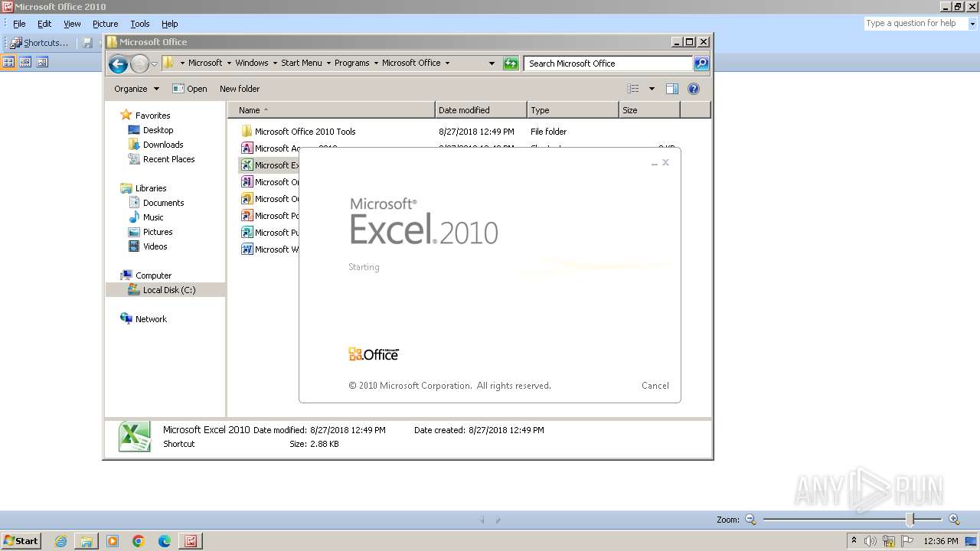Image resolution: width=980 pixels, height=551 pixels.
Task: Open the File menu
Action: point(19,24)
